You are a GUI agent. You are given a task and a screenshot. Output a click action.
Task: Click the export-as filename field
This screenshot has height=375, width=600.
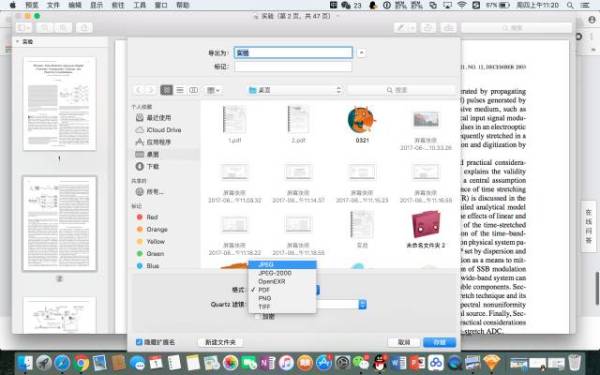(293, 52)
